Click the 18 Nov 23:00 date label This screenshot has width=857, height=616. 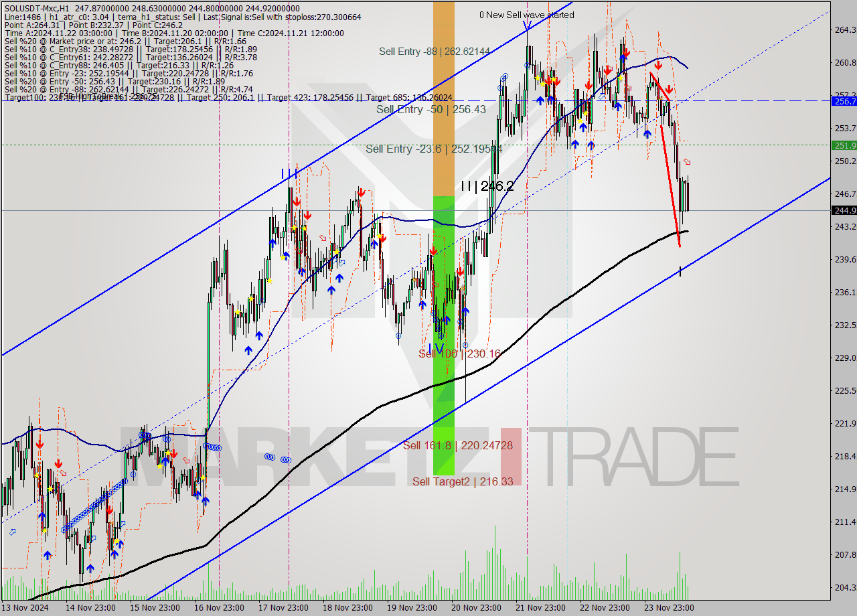tap(347, 608)
